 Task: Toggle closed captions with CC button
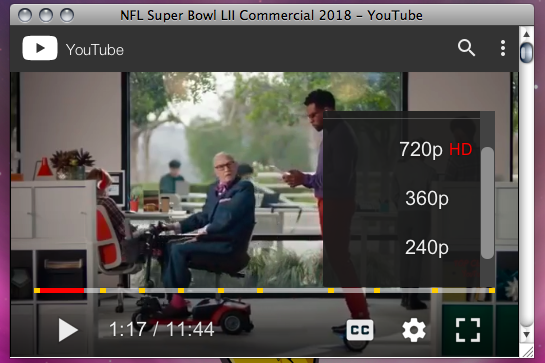pos(360,330)
